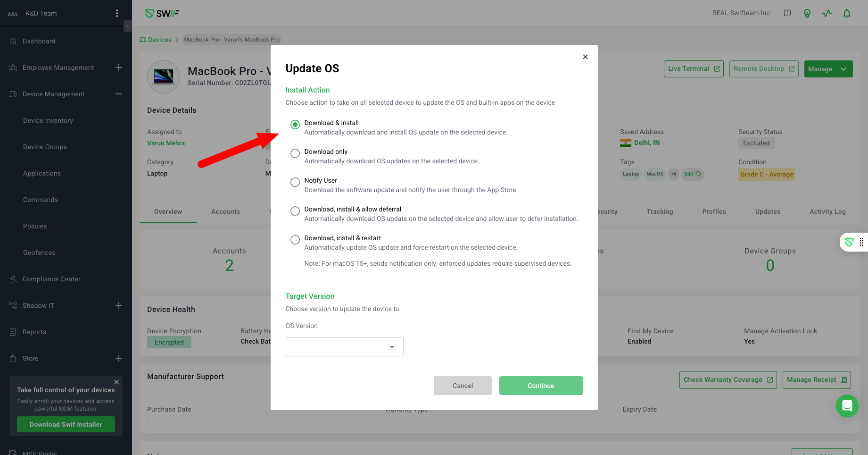Open Policies in the sidebar
The height and width of the screenshot is (455, 868).
click(x=35, y=226)
